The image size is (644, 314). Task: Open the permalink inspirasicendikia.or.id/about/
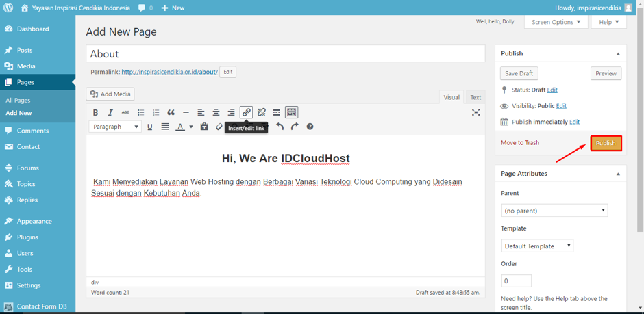[170, 72]
